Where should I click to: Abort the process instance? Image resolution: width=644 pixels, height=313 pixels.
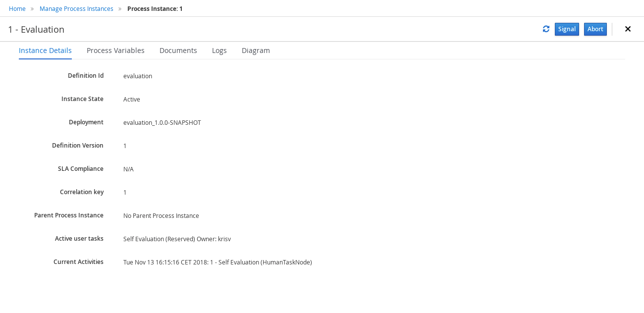(595, 29)
